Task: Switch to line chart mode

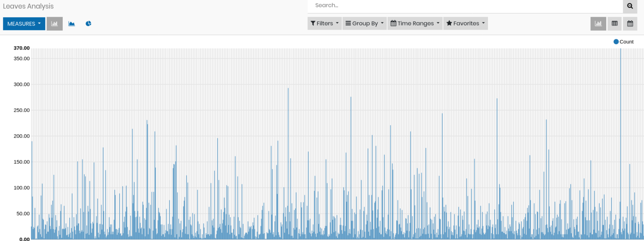Action: (72, 24)
